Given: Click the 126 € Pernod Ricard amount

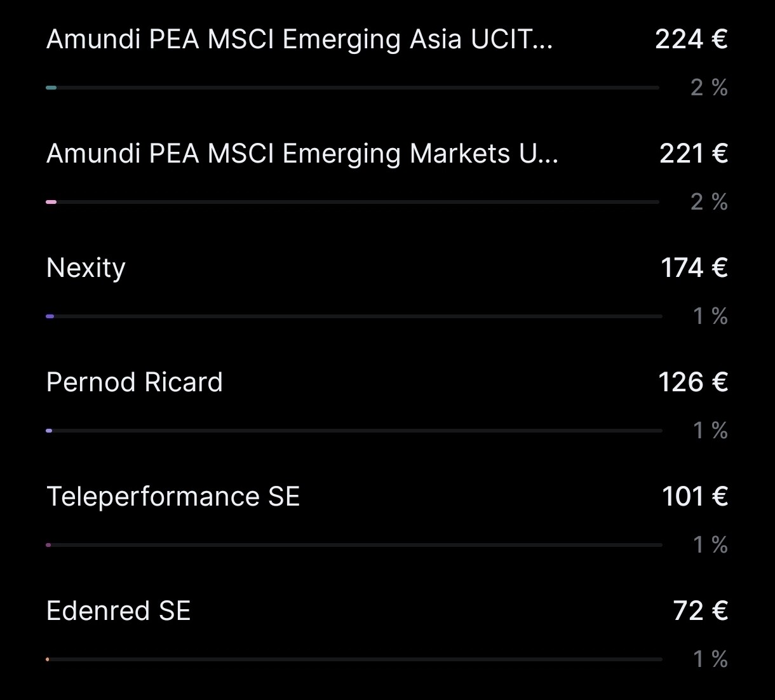Looking at the screenshot, I should pos(692,382).
